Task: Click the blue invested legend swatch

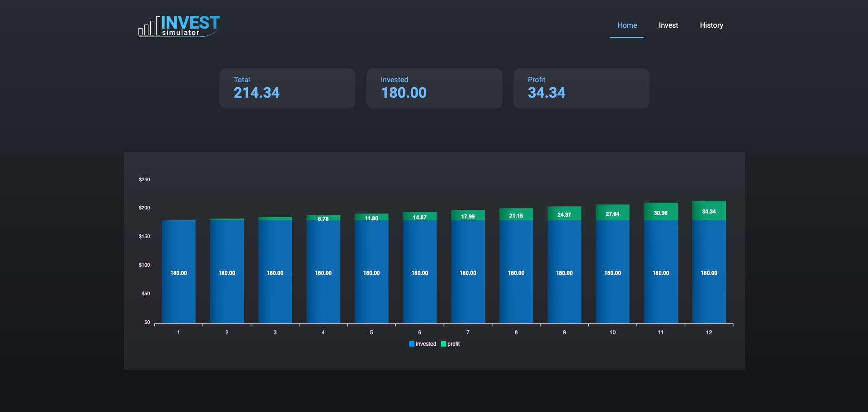Action: click(x=412, y=344)
